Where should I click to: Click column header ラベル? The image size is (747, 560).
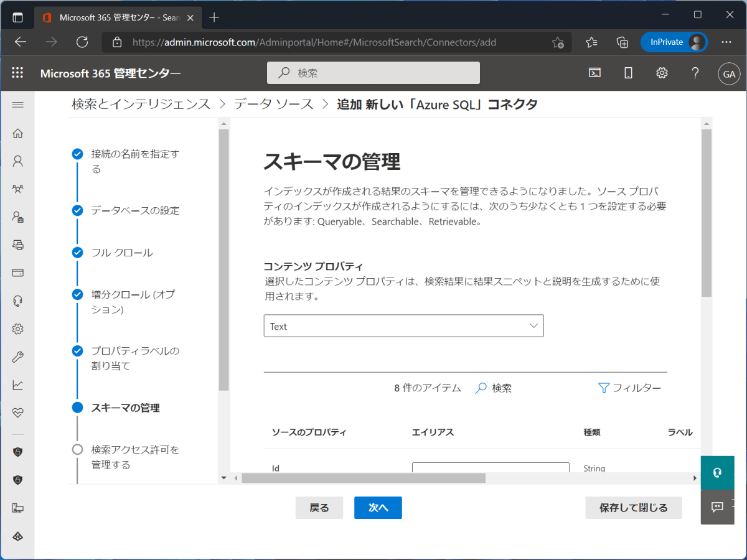(x=680, y=432)
